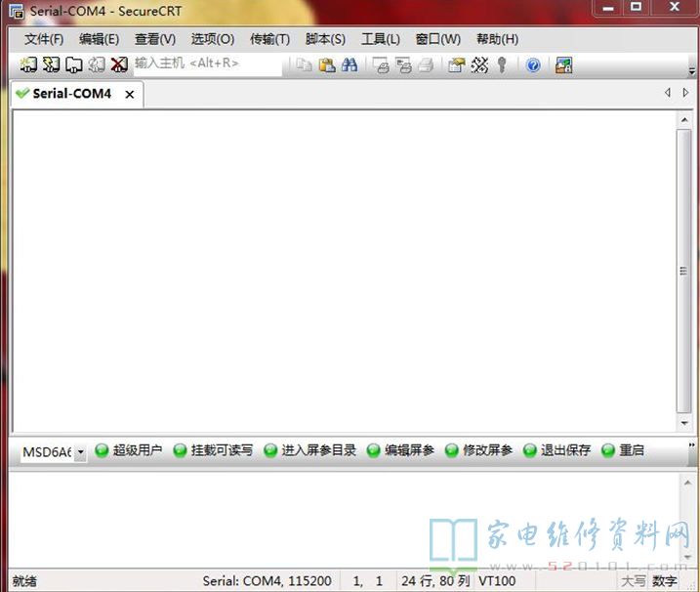Screen dimensions: 700x592
Task: Click the Help question mark icon
Action: tap(533, 64)
